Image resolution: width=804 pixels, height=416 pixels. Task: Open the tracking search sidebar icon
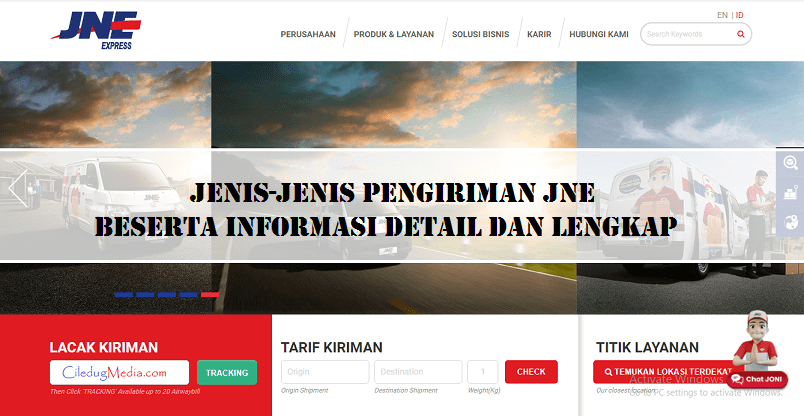[790, 163]
